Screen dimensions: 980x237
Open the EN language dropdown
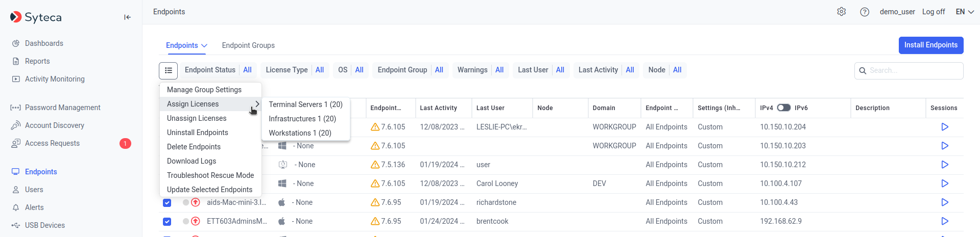965,12
